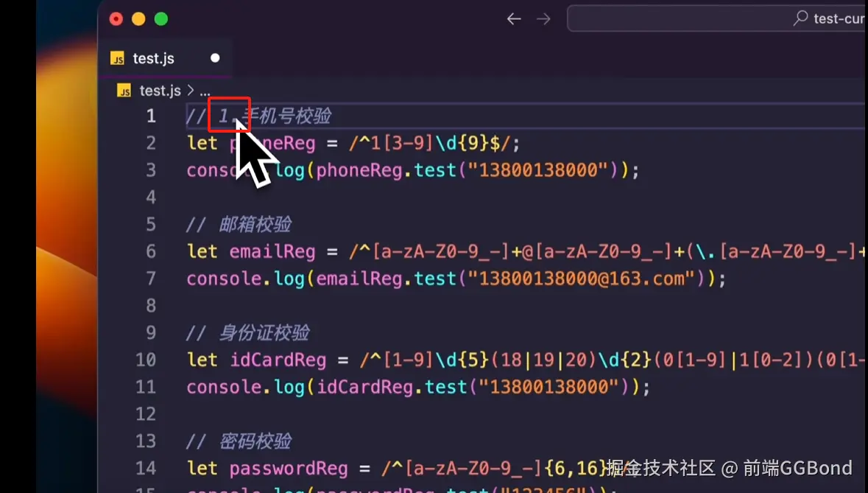Click line number 6 in gutter
868x493 pixels.
coord(151,252)
